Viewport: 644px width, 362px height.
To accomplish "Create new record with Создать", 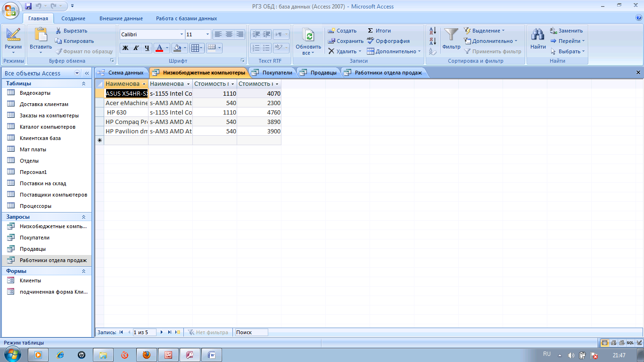I will coord(342,31).
